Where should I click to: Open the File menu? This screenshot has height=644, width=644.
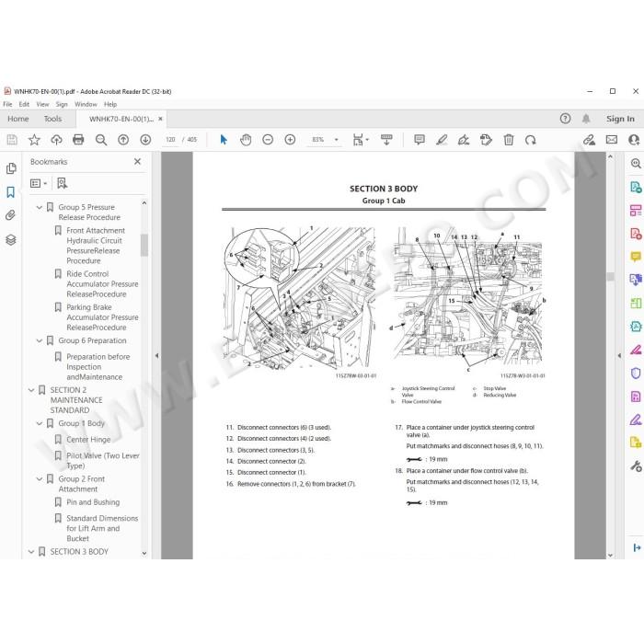pyautogui.click(x=7, y=104)
